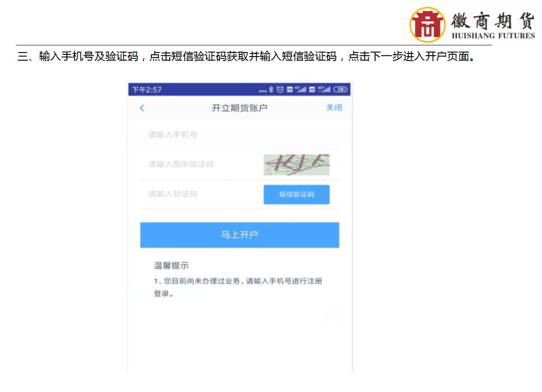Tap the Bluetooth status bar icon
The image size is (542, 392).
272,90
